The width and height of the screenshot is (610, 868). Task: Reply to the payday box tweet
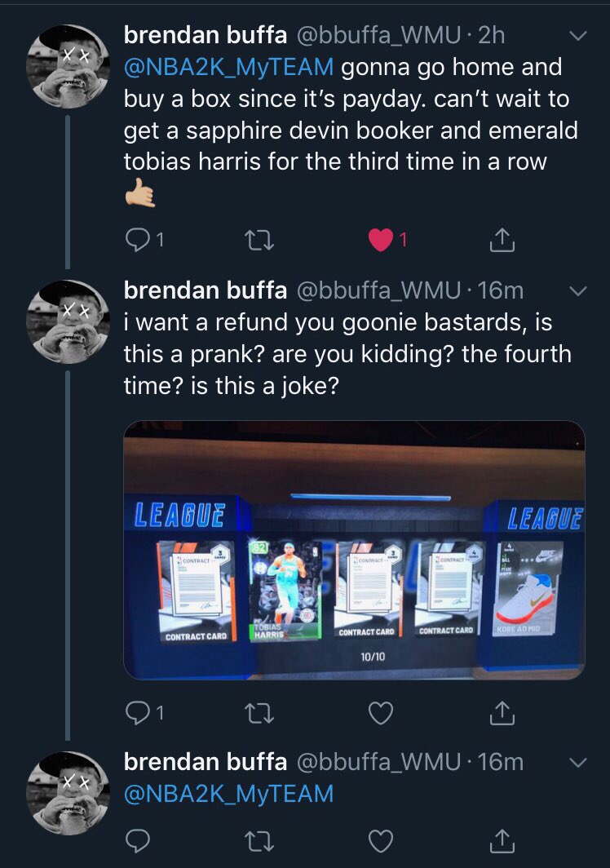(137, 240)
